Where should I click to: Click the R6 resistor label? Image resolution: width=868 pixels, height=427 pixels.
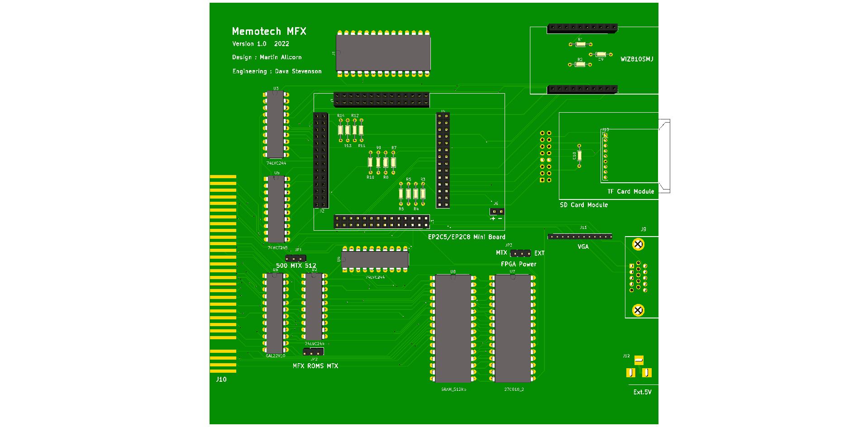coord(401,209)
